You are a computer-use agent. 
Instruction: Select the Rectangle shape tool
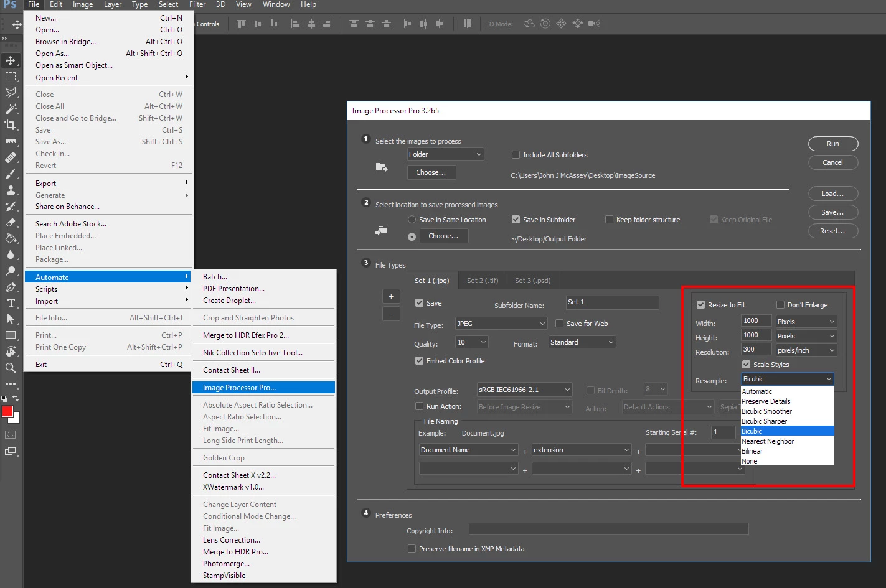pos(11,335)
